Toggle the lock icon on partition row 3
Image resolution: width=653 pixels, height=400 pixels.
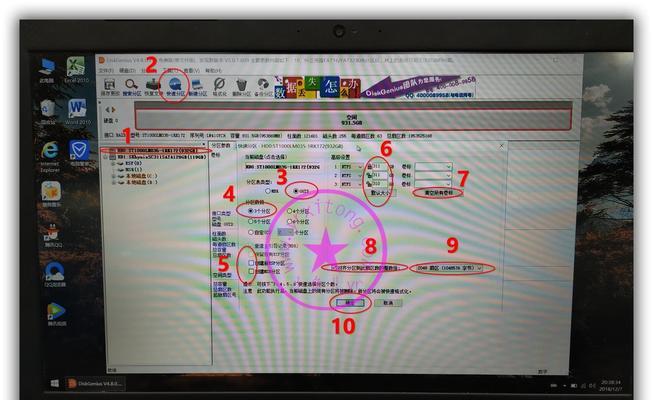tap(369, 183)
